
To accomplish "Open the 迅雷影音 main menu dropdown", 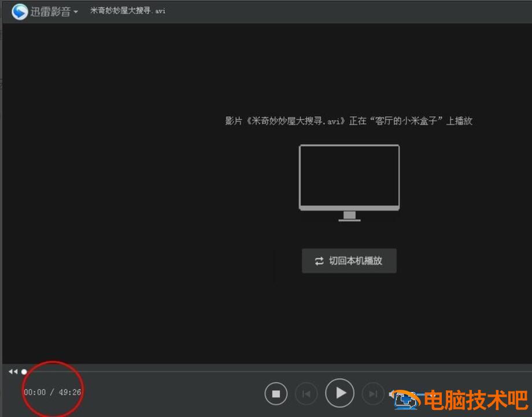I will (x=54, y=12).
